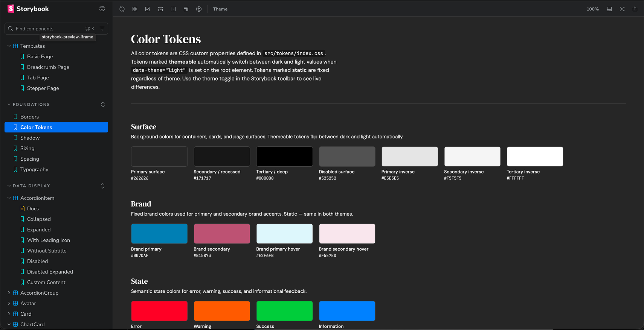Screen dimensions: 644x330
Task: Click the blue Information state swatch
Action: pos(347,311)
